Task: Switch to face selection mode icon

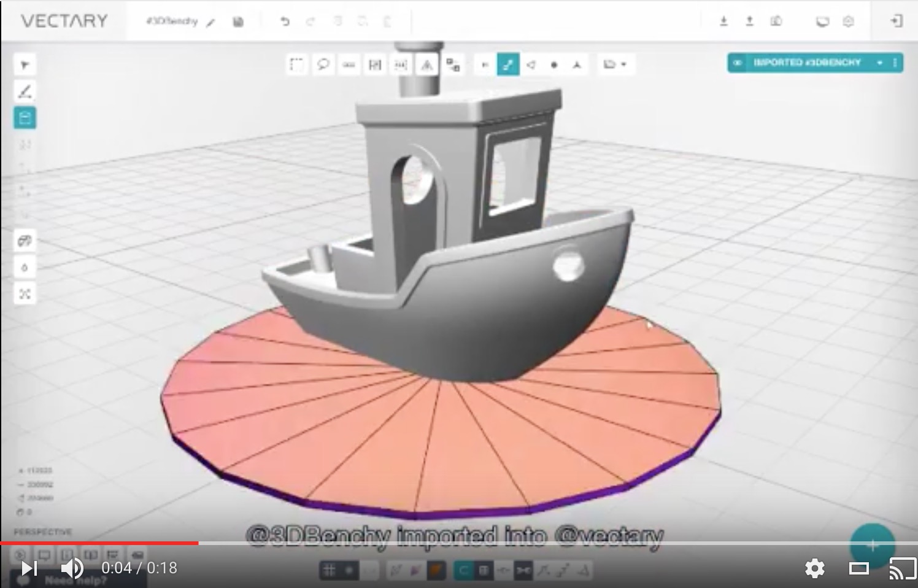Action: click(x=531, y=64)
